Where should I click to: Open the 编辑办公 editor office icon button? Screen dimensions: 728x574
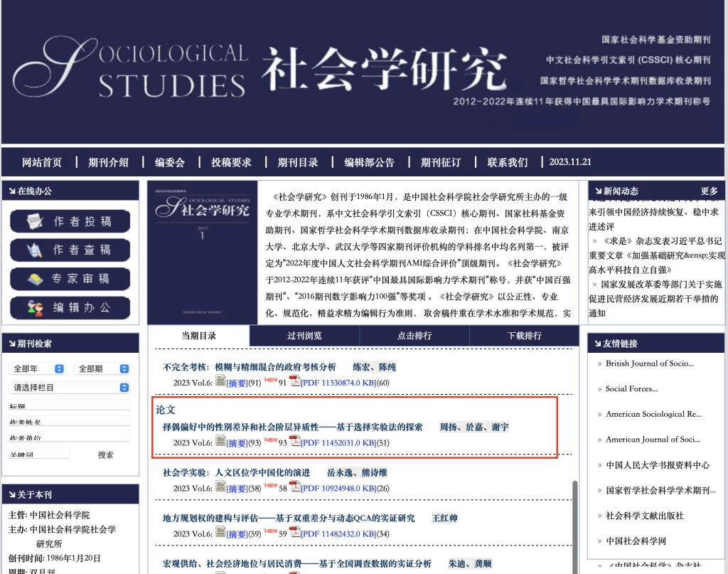pos(70,308)
